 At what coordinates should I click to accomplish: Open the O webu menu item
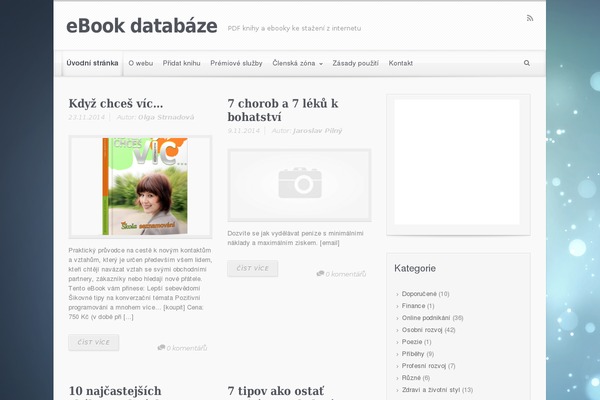[140, 63]
